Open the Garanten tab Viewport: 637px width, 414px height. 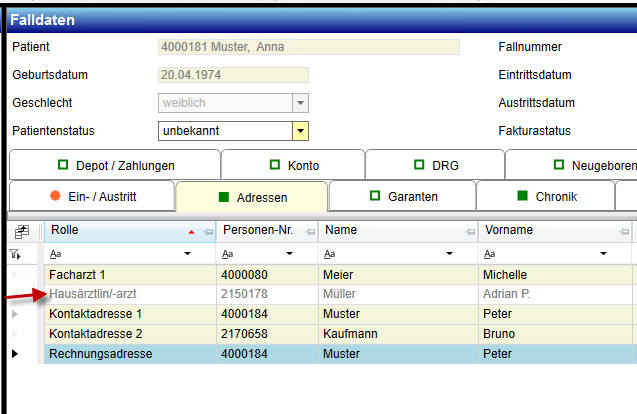pos(403,196)
